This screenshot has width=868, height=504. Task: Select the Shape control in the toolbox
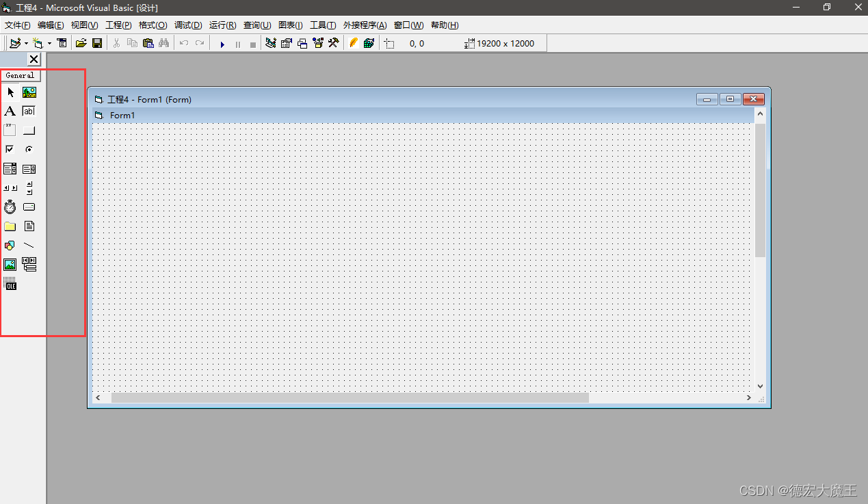10,245
